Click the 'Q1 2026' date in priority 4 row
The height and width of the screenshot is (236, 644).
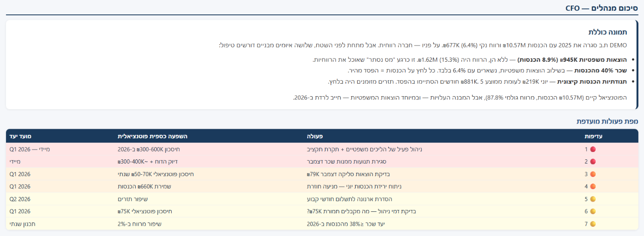[20, 186]
